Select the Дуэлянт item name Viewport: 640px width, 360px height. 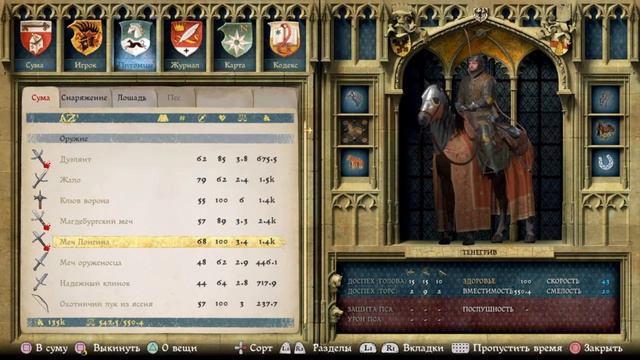(x=75, y=159)
